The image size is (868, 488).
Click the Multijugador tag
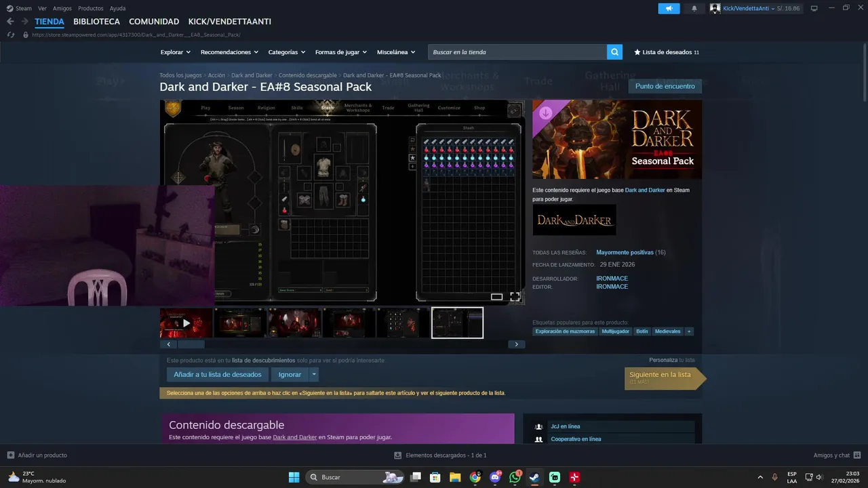[x=616, y=331]
